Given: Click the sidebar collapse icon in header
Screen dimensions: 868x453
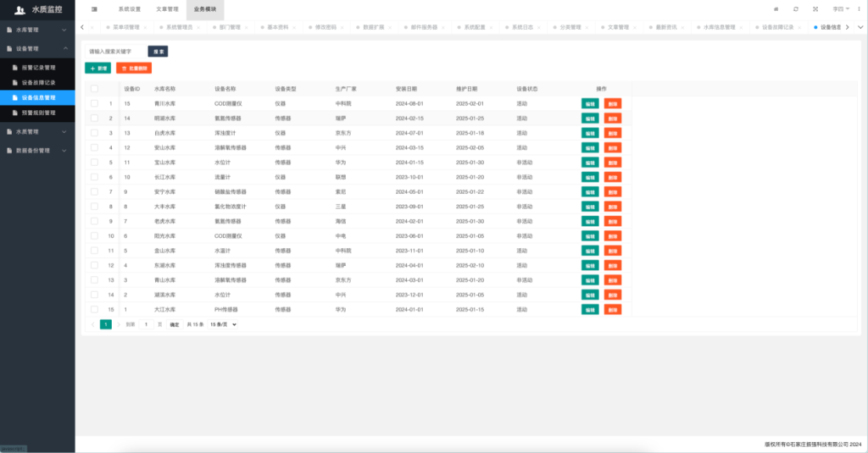Looking at the screenshot, I should (x=94, y=8).
